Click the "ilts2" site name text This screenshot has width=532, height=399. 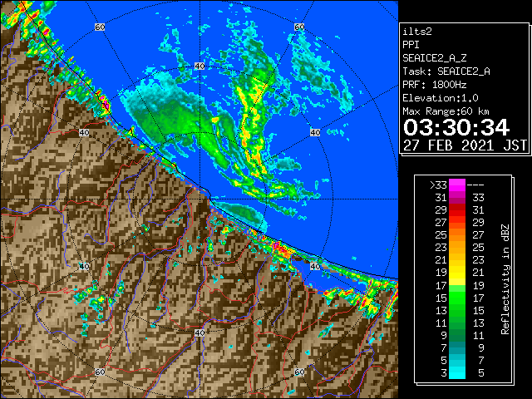[417, 32]
